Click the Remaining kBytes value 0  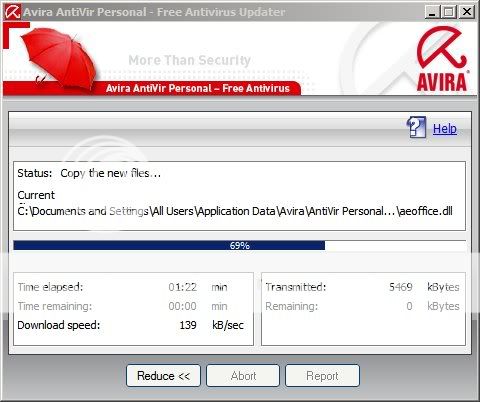(x=409, y=306)
